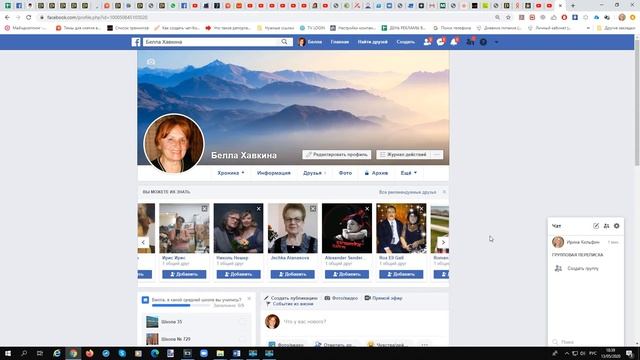Click the Facebook logo icon
The width and height of the screenshot is (640, 360).
(136, 42)
